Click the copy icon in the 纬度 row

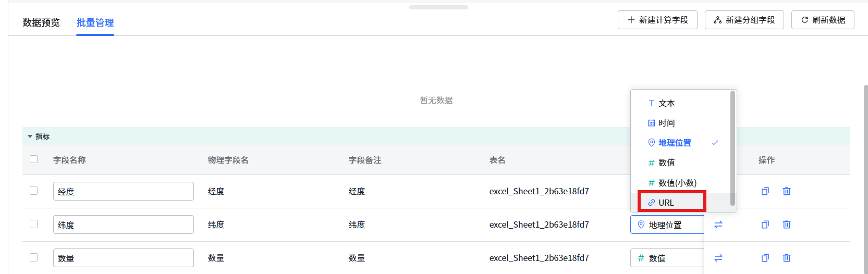point(765,225)
